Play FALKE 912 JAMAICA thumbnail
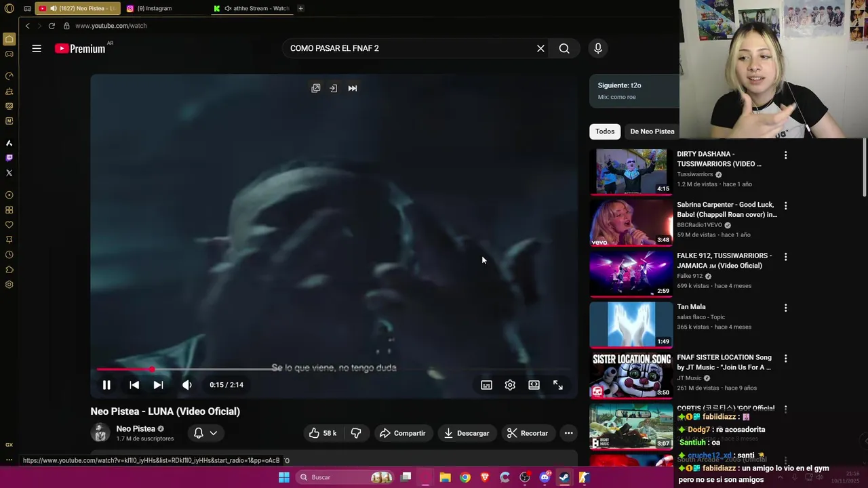868x488 pixels. point(631,273)
